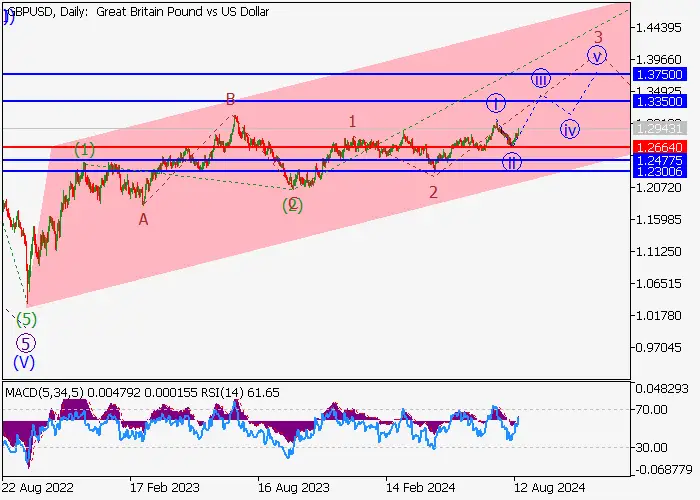The image size is (700, 500).
Task: Click the 1.20720 price axis value
Action: point(658,188)
